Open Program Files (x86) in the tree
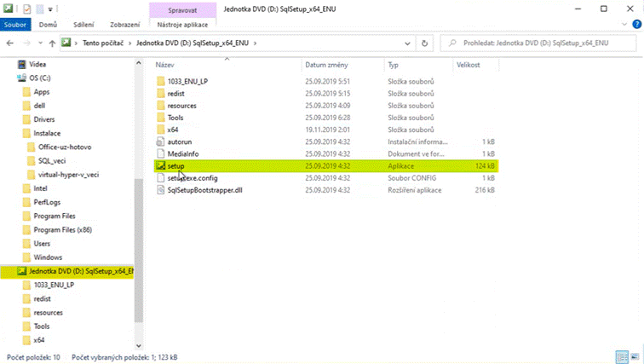The image size is (644, 364). point(62,229)
